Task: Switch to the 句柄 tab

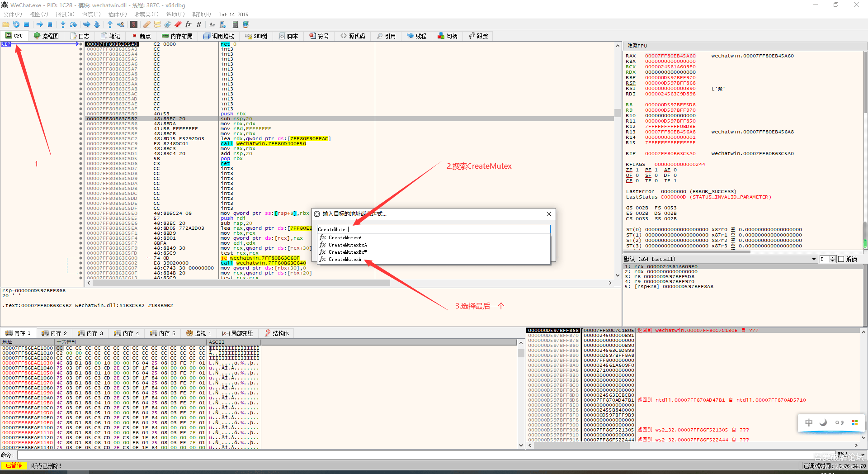Action: click(x=448, y=36)
